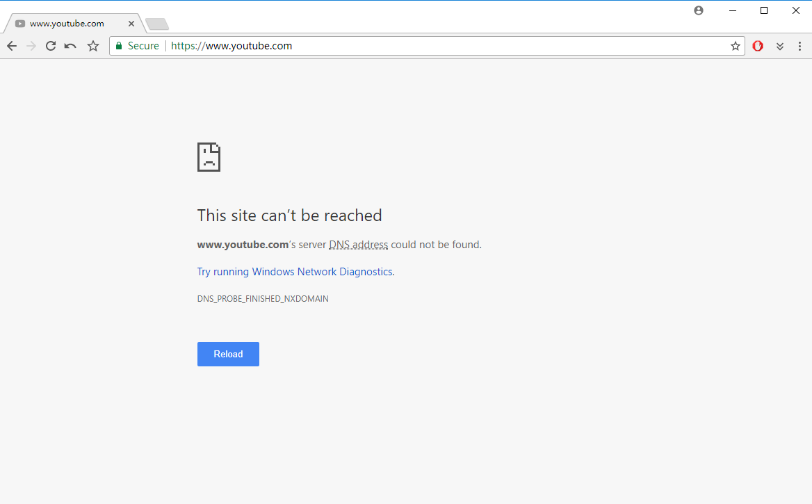Close the browser window
This screenshot has width=812, height=504.
pos(796,10)
